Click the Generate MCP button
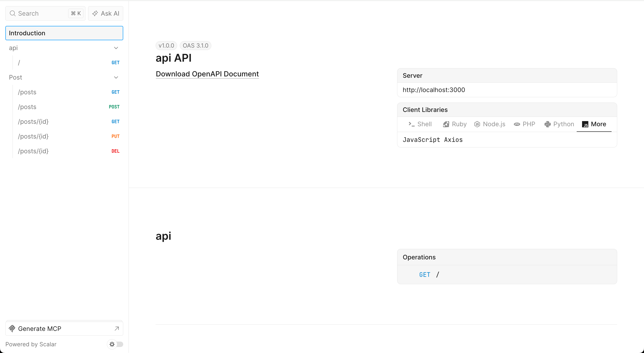This screenshot has width=644, height=353. coord(64,328)
